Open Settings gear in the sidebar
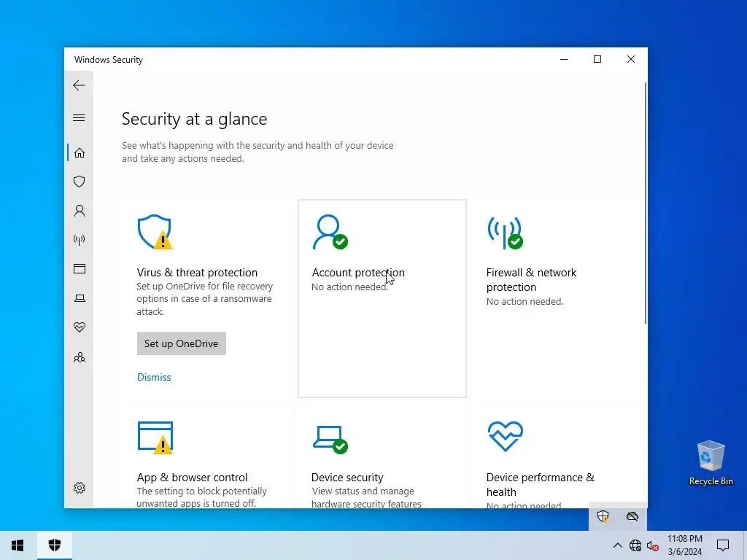747x560 pixels. 79,488
